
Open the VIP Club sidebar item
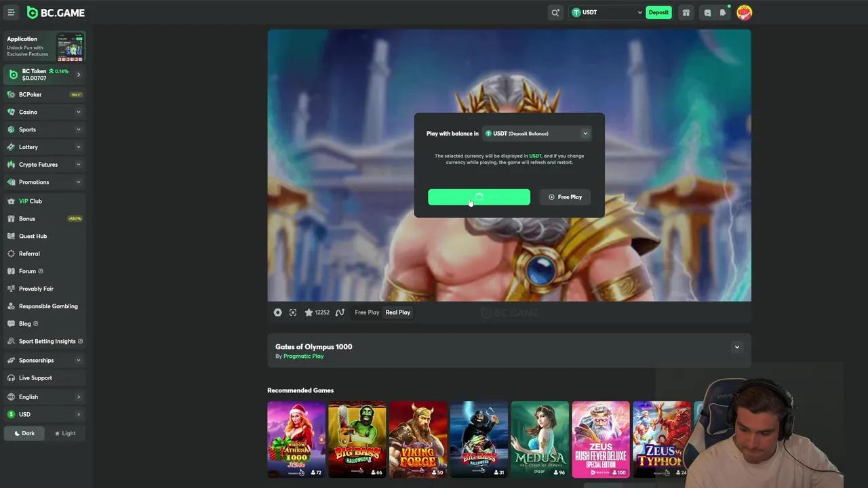tap(31, 201)
